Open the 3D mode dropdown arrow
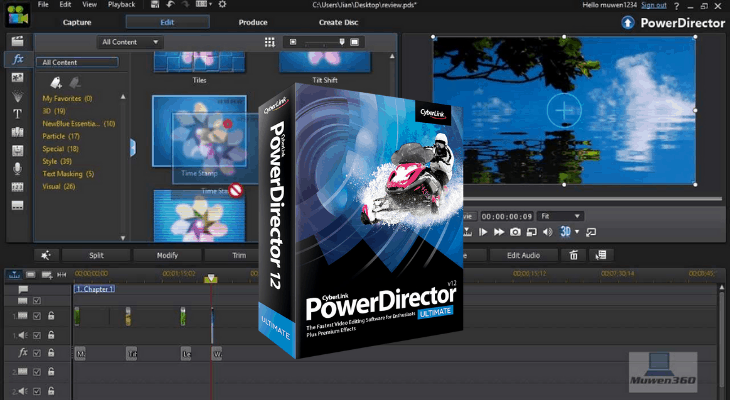 click(x=577, y=231)
